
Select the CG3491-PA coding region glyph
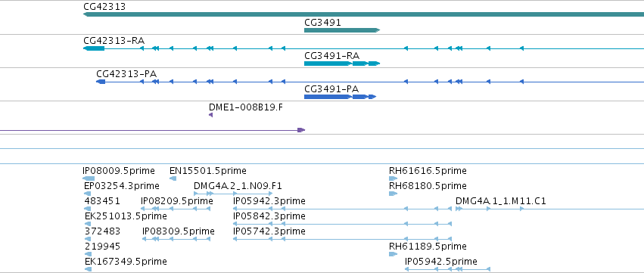[340, 97]
